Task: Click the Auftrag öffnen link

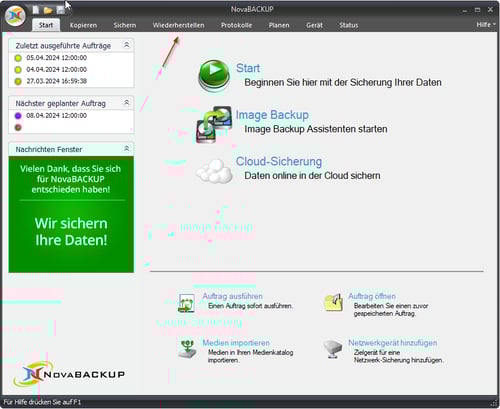Action: (x=372, y=296)
